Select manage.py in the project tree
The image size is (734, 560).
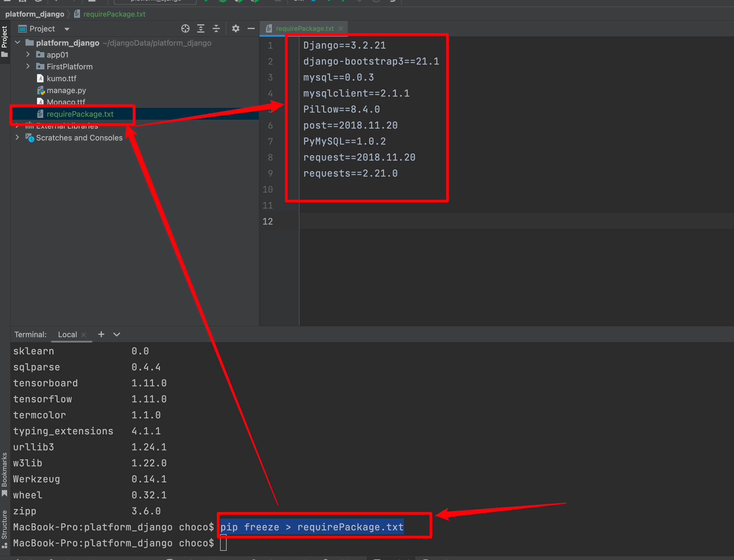point(66,90)
